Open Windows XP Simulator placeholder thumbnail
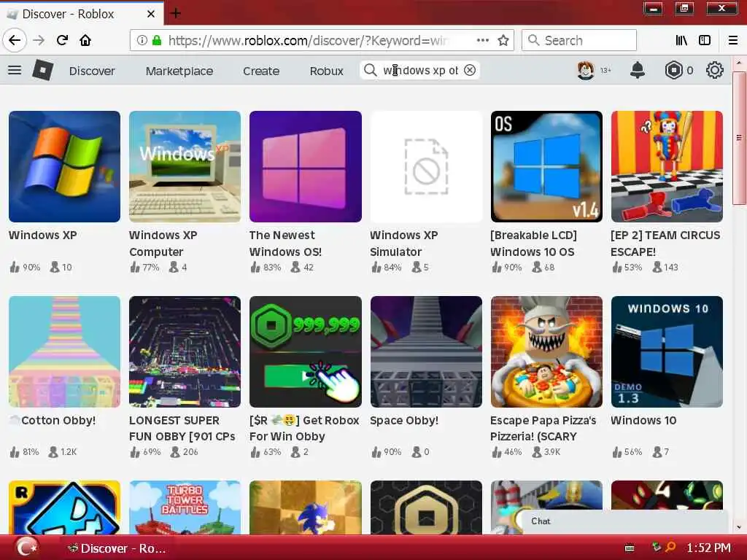 coord(426,167)
